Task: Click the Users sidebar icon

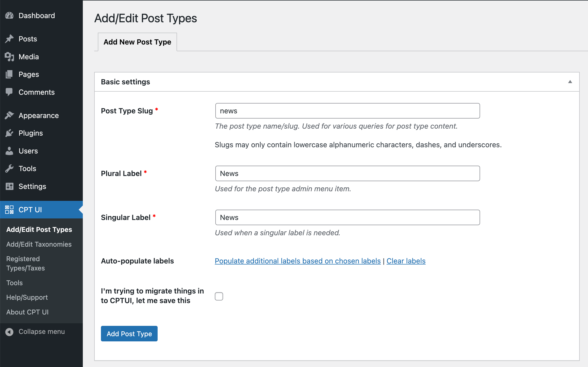Action: coord(9,151)
